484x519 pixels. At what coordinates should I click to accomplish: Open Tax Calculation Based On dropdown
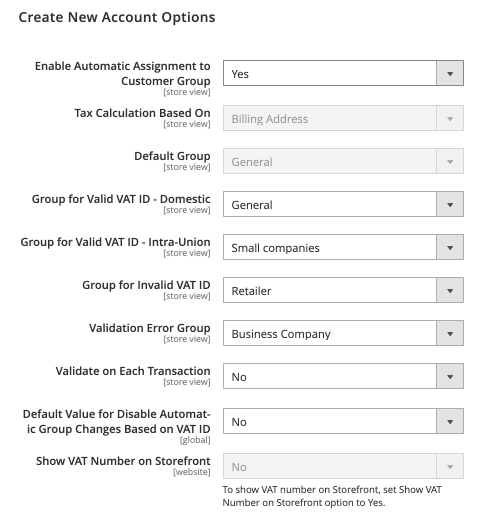(x=343, y=118)
